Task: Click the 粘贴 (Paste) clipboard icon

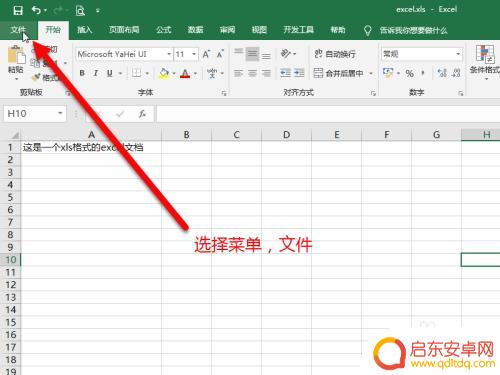Action: (16, 55)
